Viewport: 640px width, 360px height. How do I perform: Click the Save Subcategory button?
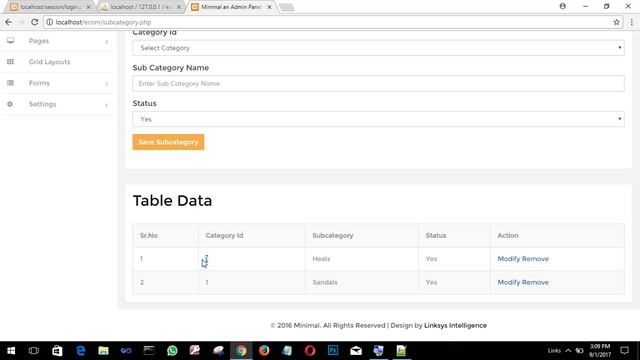[x=168, y=142]
